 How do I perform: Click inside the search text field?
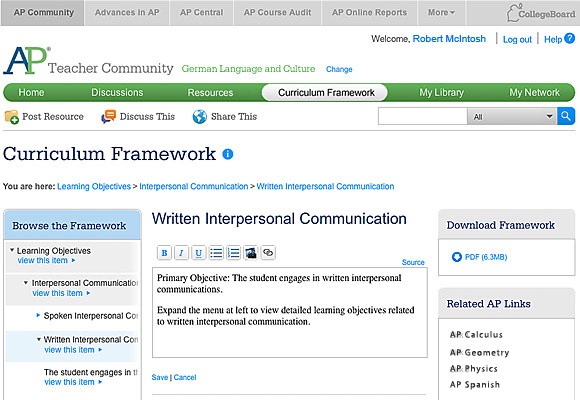[x=422, y=117]
